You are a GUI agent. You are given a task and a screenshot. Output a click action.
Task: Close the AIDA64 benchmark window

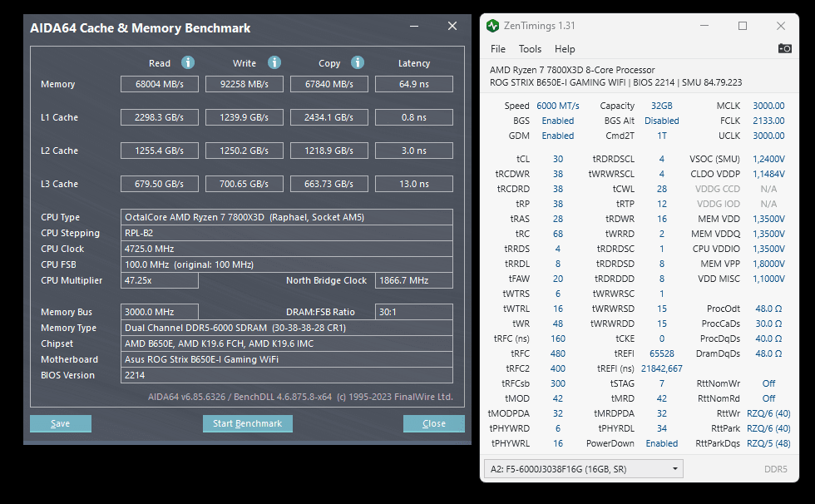(452, 26)
